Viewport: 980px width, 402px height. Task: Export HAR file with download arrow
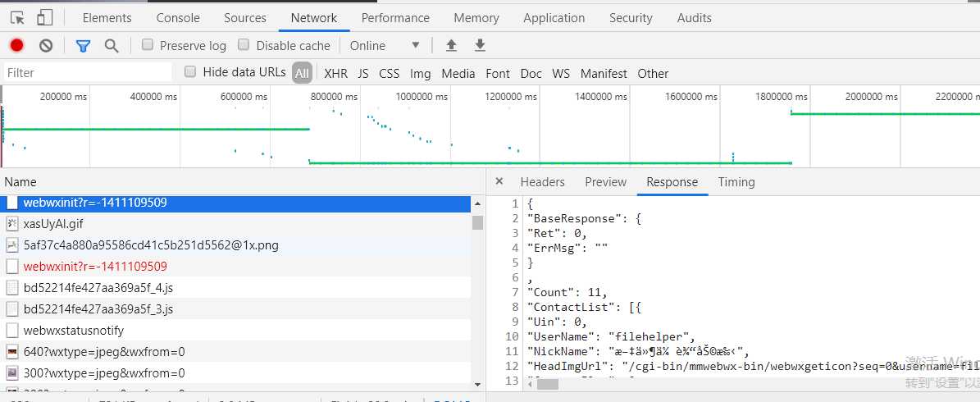coord(480,45)
